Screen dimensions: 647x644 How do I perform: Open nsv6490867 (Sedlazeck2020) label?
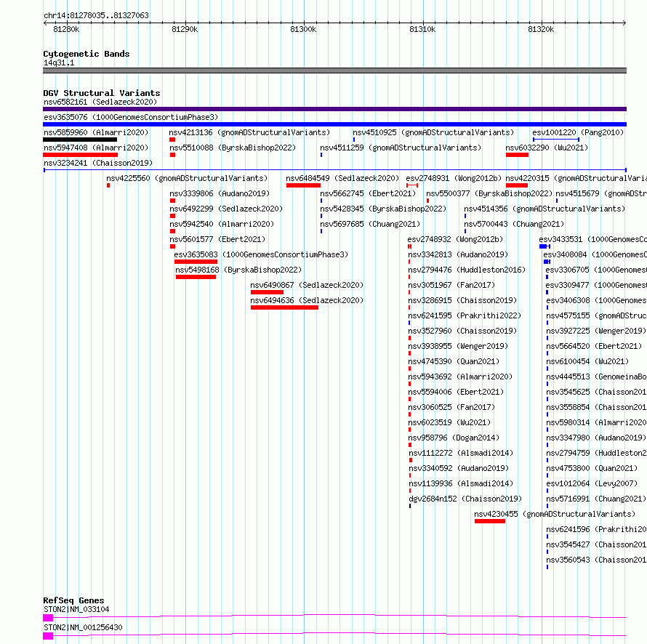coord(307,285)
